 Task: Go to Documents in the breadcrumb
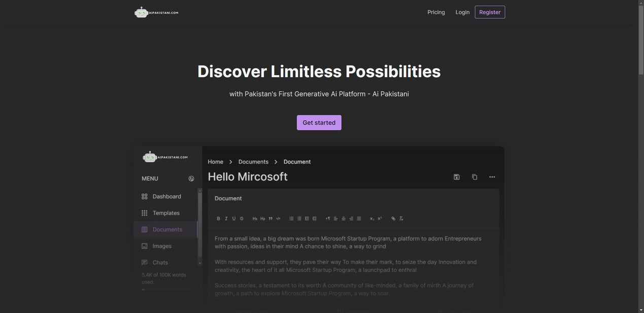coord(254,162)
